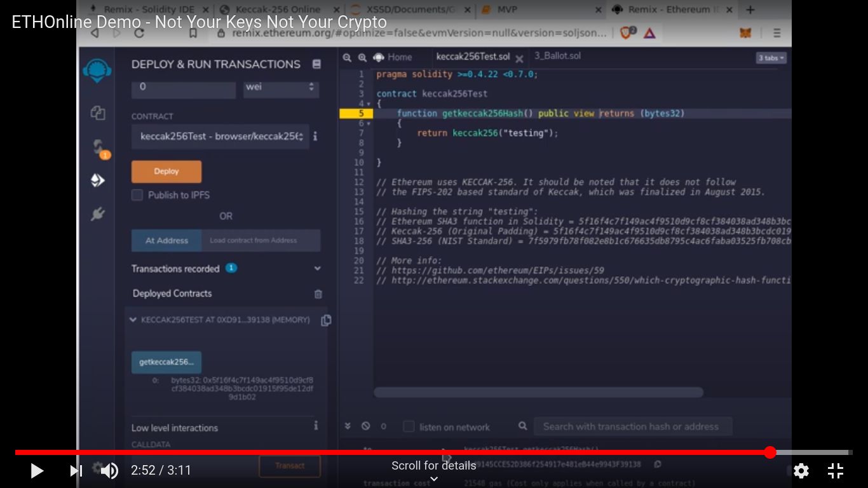
Task: Fold the function body at line 6
Action: click(369, 123)
